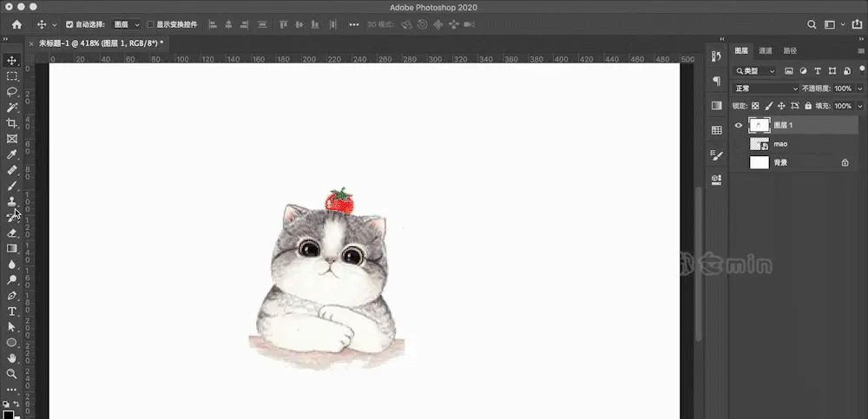
Task: Select the Clone Stamp tool
Action: 11,201
